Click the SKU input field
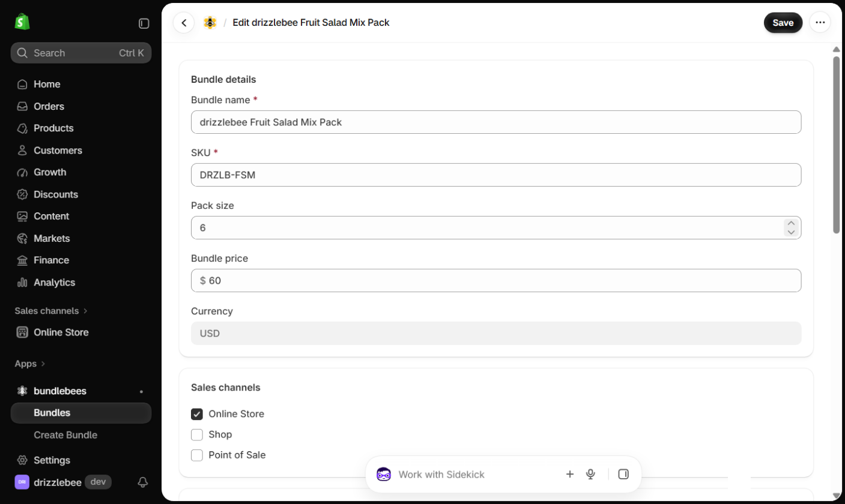 [x=496, y=175]
